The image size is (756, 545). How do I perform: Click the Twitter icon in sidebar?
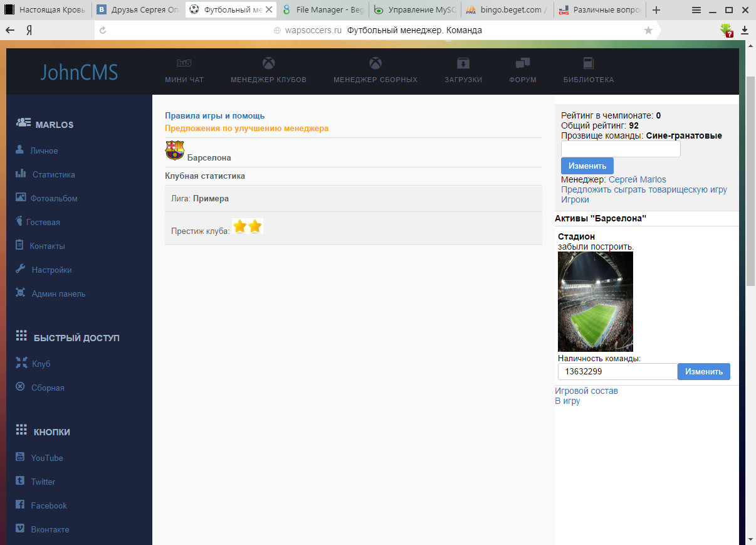pyautogui.click(x=19, y=481)
